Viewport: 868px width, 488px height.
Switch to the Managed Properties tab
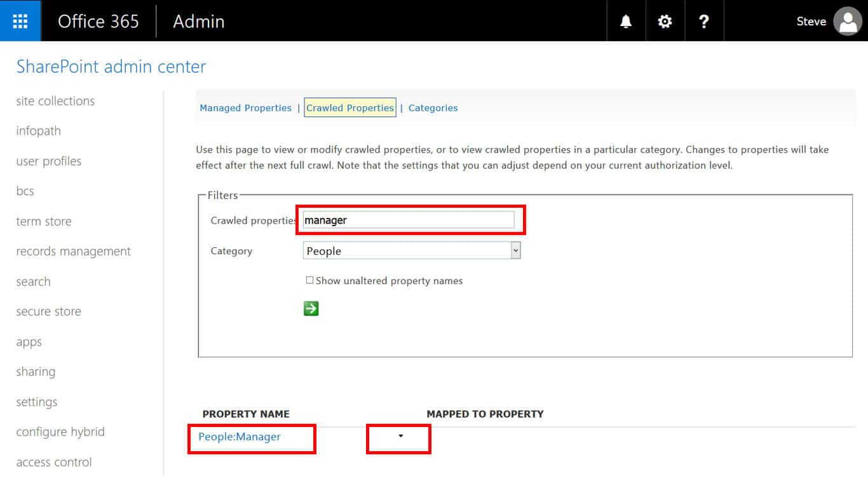[245, 108]
